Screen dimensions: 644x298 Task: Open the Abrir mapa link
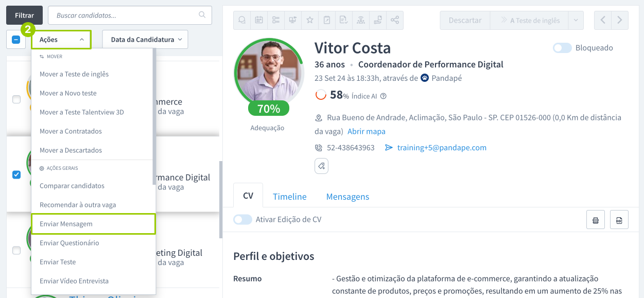(367, 131)
